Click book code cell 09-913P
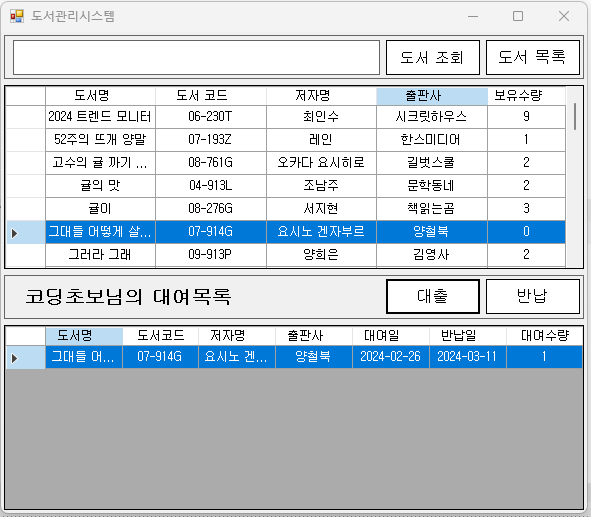 (x=211, y=255)
